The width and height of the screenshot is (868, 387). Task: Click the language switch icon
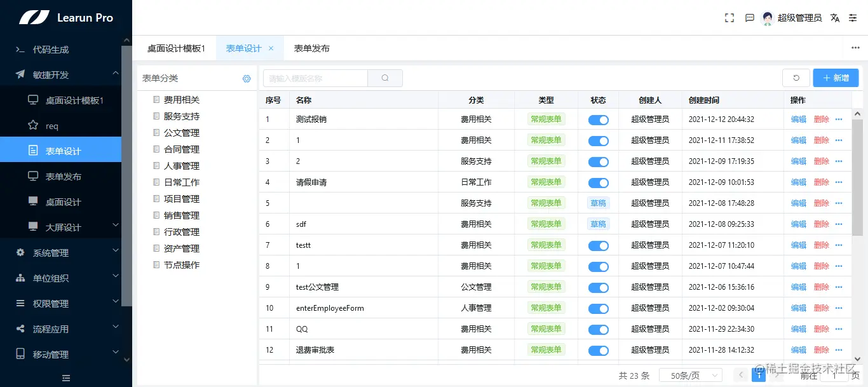834,18
